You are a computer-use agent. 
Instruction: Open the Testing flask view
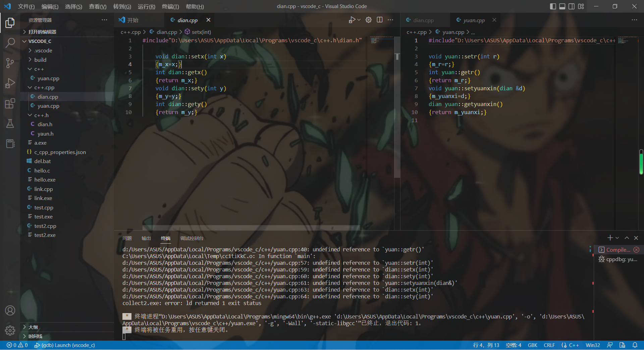[10, 123]
